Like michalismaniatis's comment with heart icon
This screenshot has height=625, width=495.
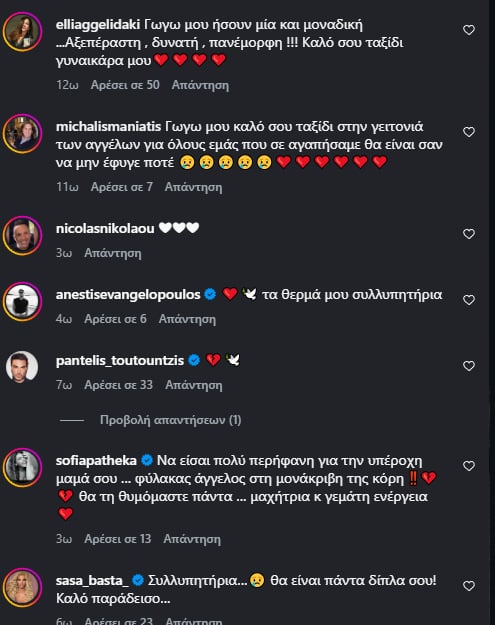click(x=469, y=132)
